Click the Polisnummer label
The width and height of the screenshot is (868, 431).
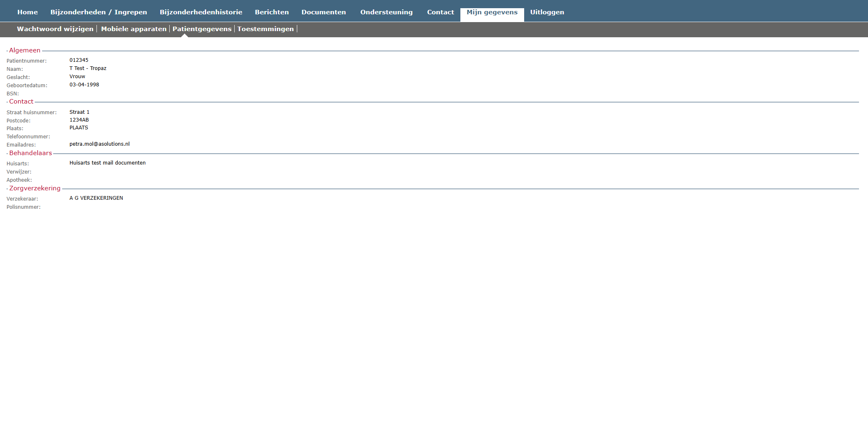(x=24, y=207)
